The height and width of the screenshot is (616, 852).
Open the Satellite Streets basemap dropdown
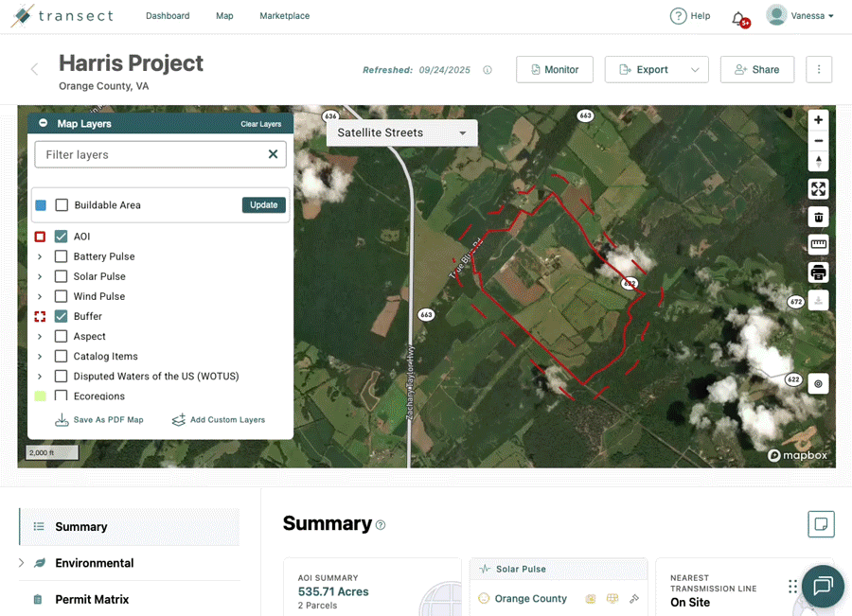pyautogui.click(x=401, y=133)
